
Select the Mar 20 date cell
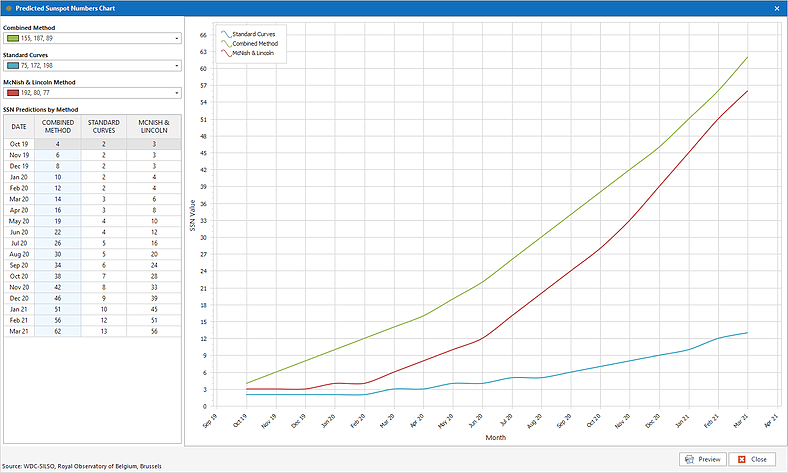pyautogui.click(x=19, y=200)
